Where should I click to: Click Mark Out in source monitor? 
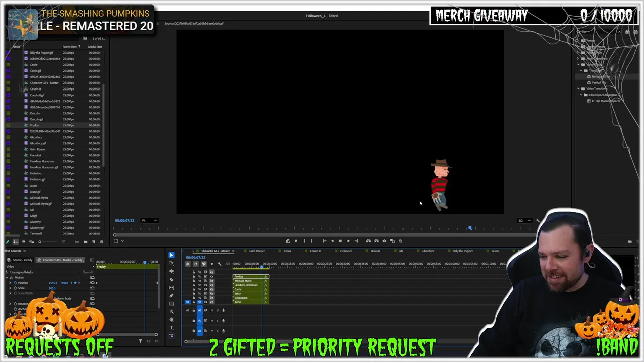pyautogui.click(x=311, y=241)
